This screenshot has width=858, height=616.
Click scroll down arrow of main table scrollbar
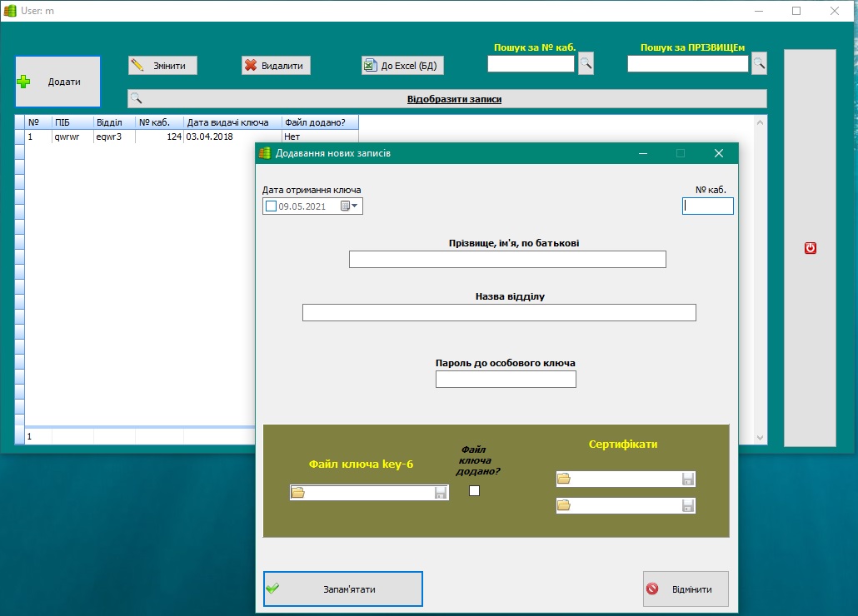(760, 437)
